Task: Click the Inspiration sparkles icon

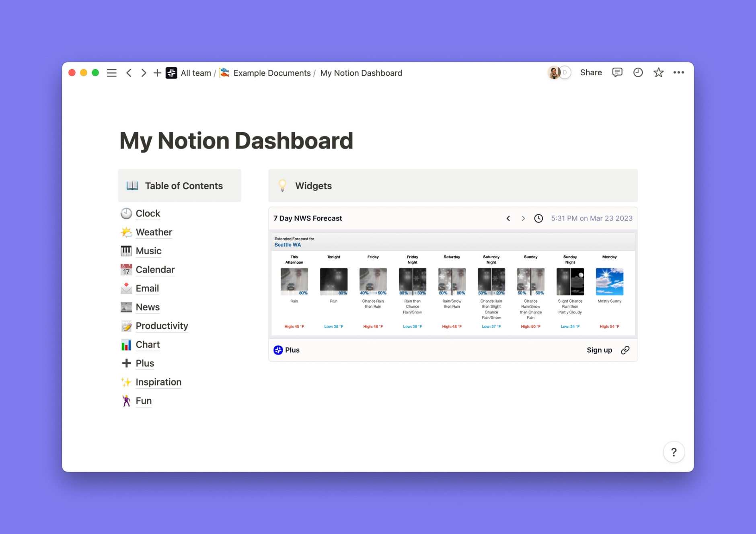Action: point(126,382)
